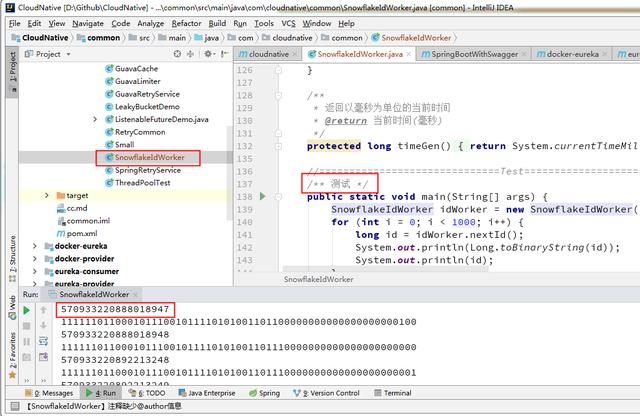Open the Build menu

(217, 24)
